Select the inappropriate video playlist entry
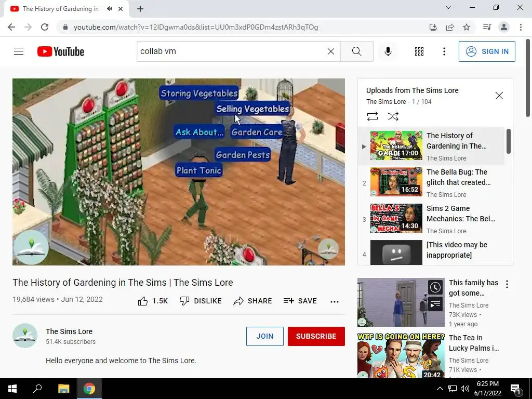Screen dimensions: 532x399 point(431,252)
